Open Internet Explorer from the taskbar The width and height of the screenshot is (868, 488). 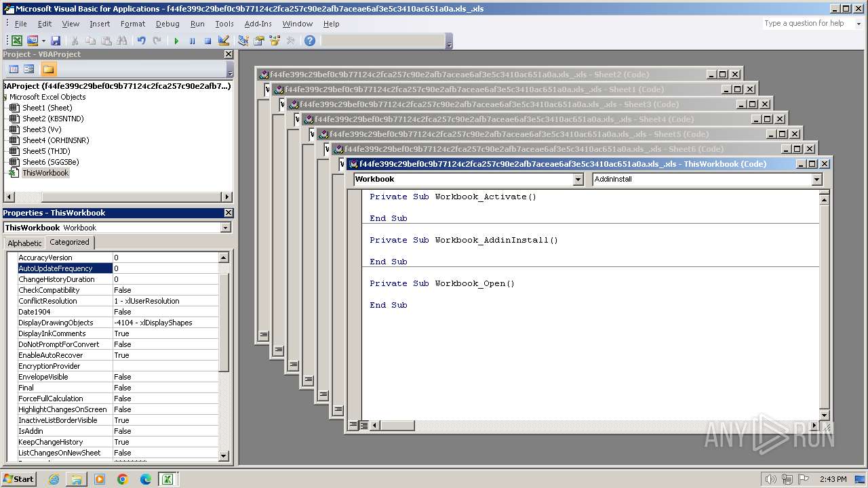pos(54,479)
